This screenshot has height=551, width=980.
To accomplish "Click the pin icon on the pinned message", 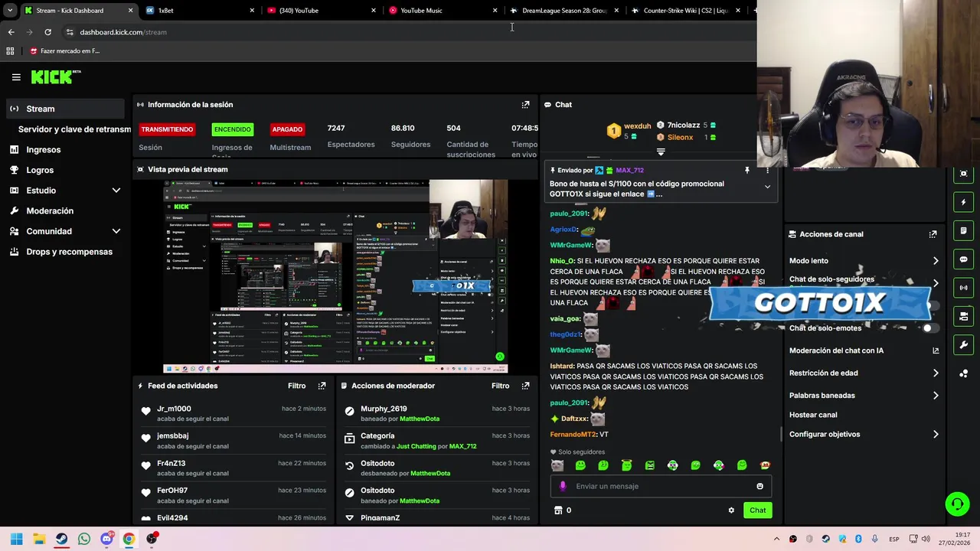I will point(747,170).
